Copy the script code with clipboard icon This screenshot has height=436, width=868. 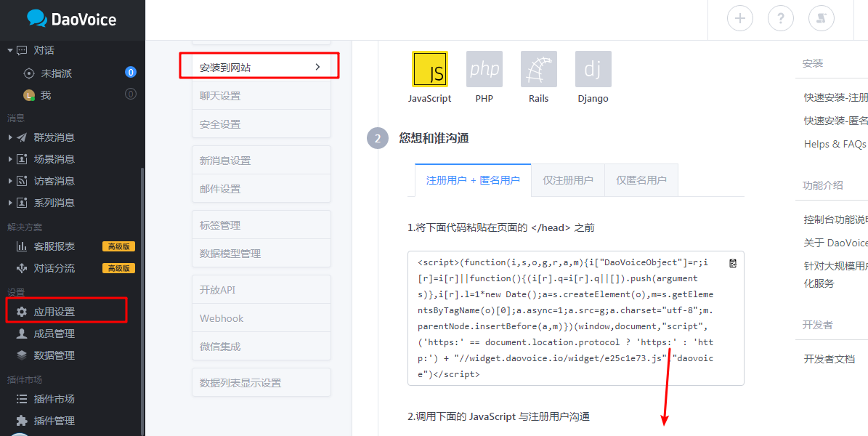pyautogui.click(x=733, y=264)
